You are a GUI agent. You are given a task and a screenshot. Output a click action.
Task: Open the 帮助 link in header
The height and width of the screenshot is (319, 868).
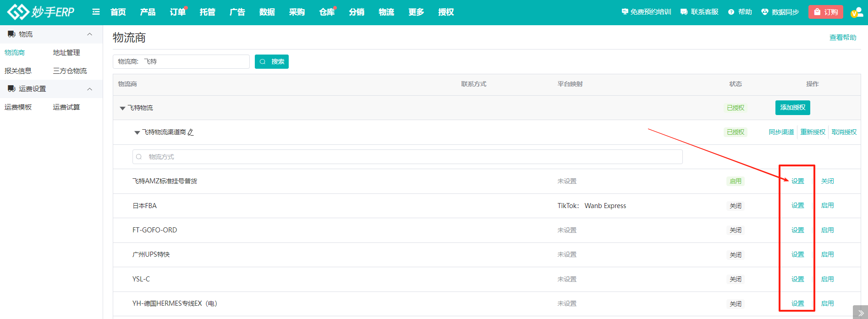tap(740, 12)
